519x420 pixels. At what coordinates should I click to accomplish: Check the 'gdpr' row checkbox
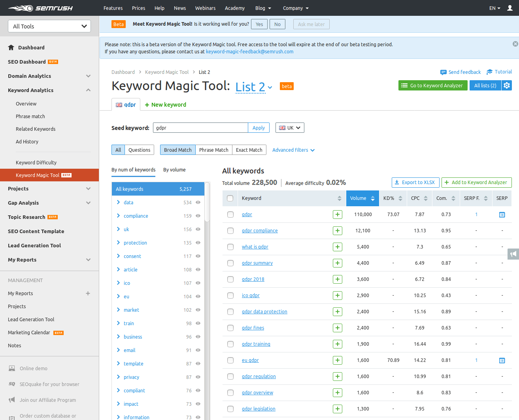[230, 215]
